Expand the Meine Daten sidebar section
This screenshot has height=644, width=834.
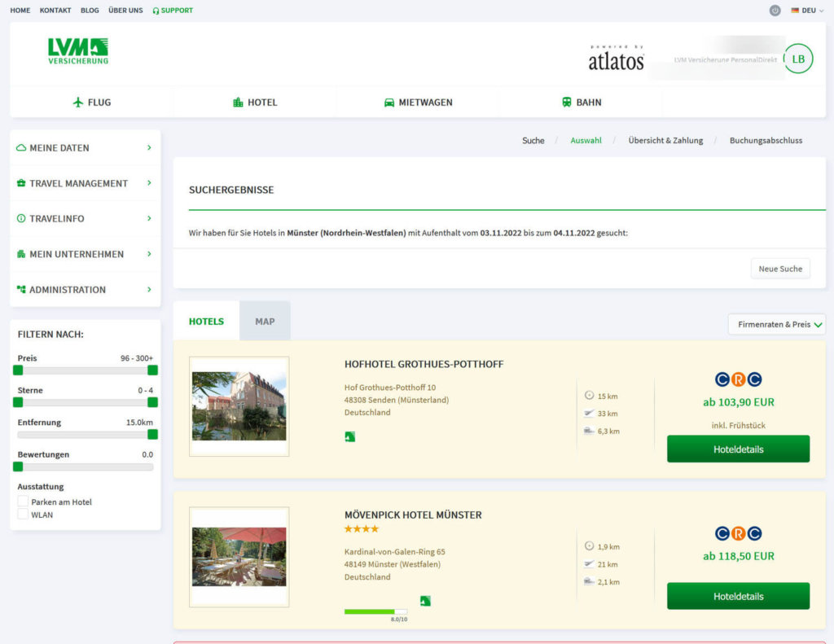[x=85, y=148]
